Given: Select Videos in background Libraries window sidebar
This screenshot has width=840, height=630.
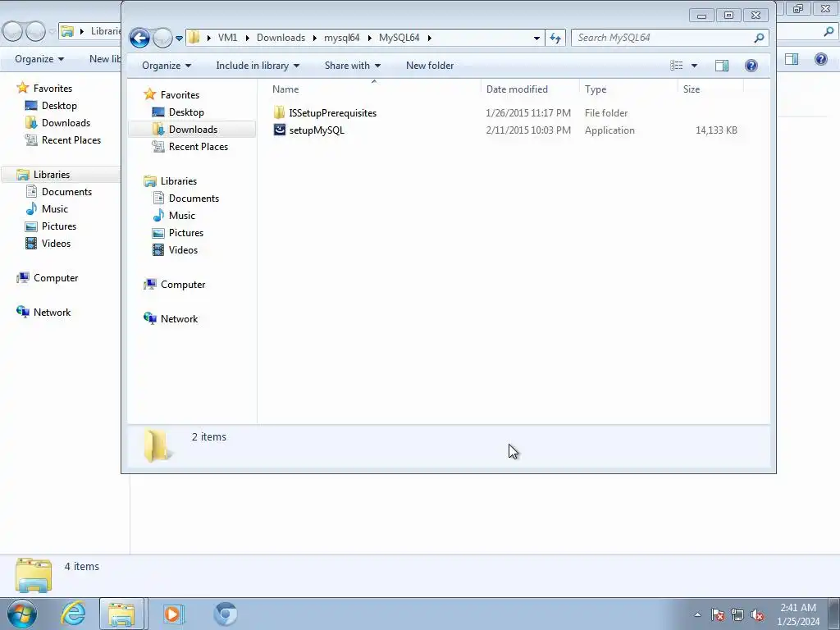Looking at the screenshot, I should 57,243.
